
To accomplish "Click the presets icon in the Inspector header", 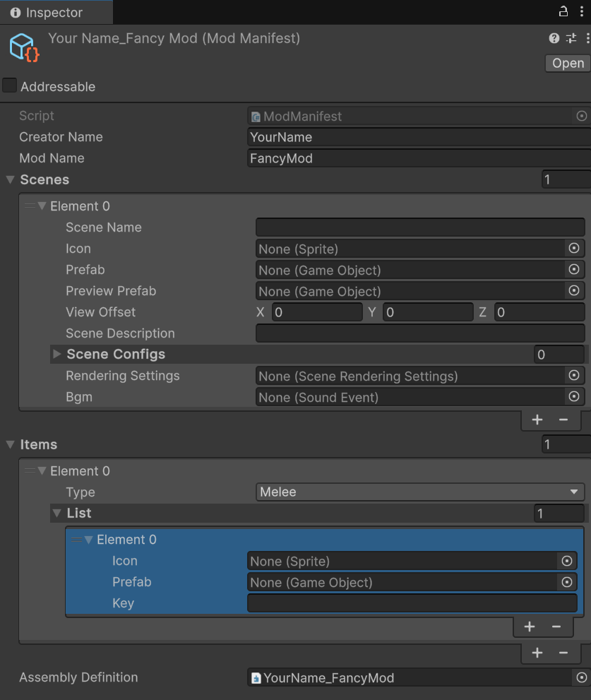I will pyautogui.click(x=571, y=38).
